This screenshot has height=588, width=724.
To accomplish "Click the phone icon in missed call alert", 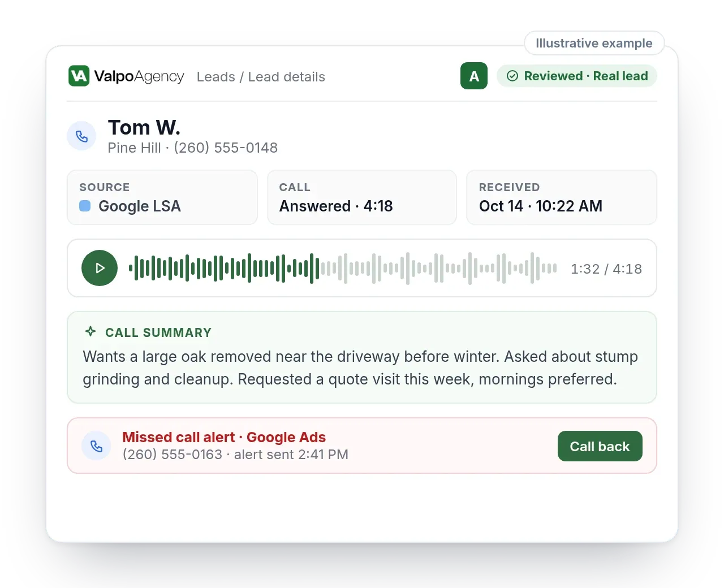I will pos(97,446).
